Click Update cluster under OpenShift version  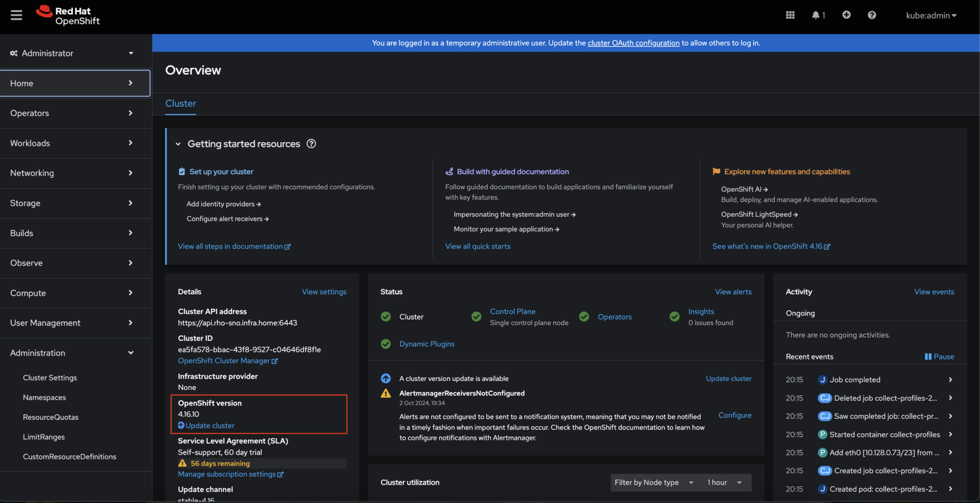point(206,426)
